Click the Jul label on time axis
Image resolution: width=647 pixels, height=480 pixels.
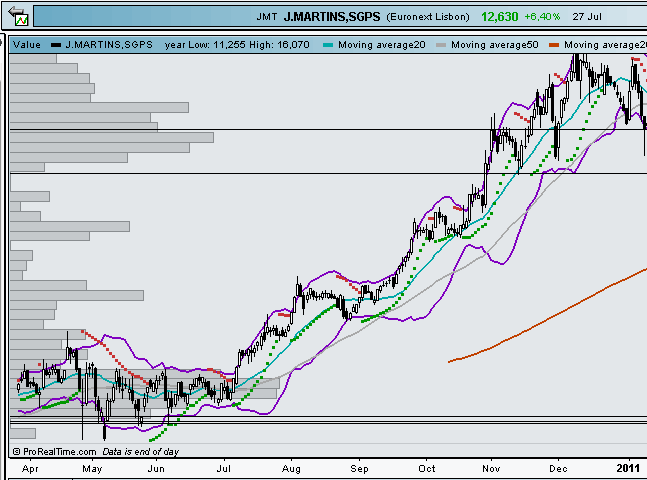click(224, 468)
